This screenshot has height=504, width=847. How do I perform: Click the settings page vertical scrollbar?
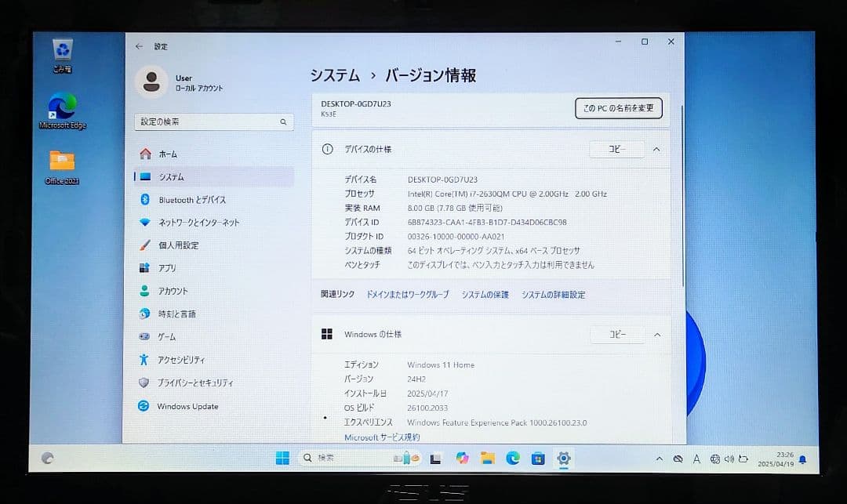click(683, 195)
